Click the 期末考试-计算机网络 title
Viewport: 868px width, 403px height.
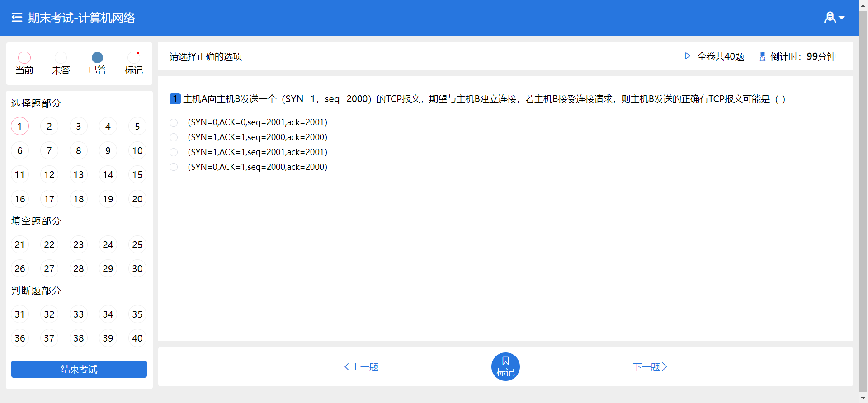(81, 18)
